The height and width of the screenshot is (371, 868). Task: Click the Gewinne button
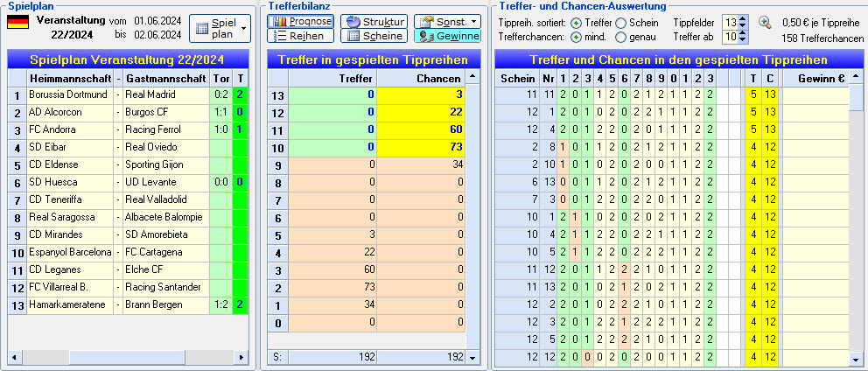(x=447, y=36)
